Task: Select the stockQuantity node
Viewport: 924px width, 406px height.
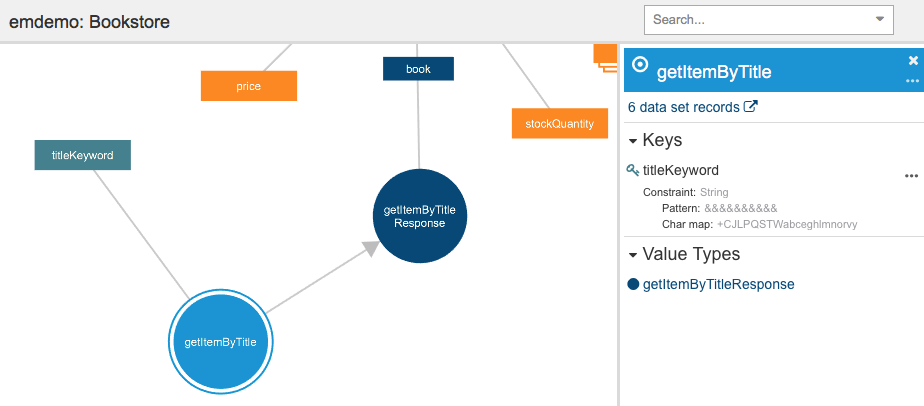Action: (560, 124)
